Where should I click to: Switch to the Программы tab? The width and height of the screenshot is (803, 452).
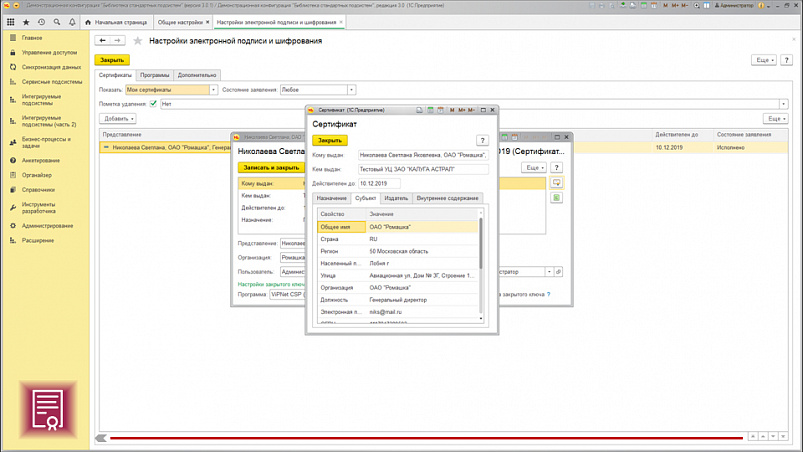tap(154, 75)
